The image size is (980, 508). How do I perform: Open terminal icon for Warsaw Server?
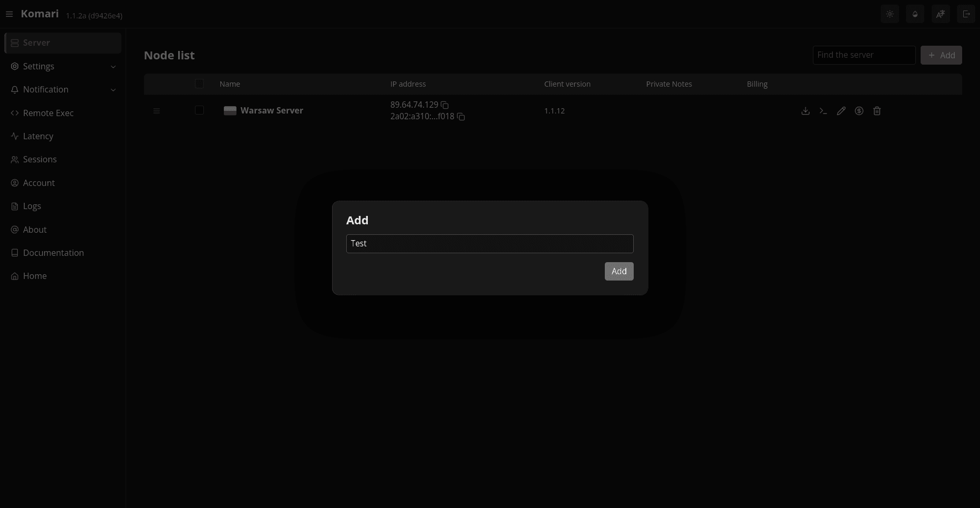pos(823,111)
